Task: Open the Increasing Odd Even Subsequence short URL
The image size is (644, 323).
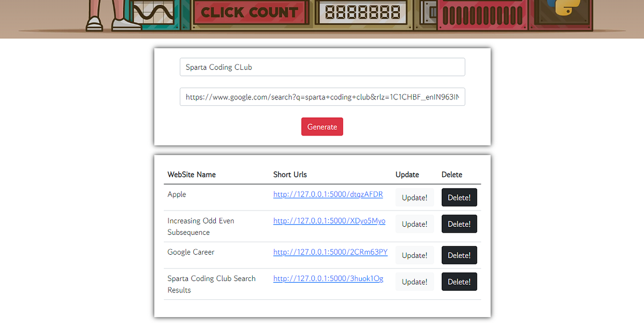Action: 329,220
